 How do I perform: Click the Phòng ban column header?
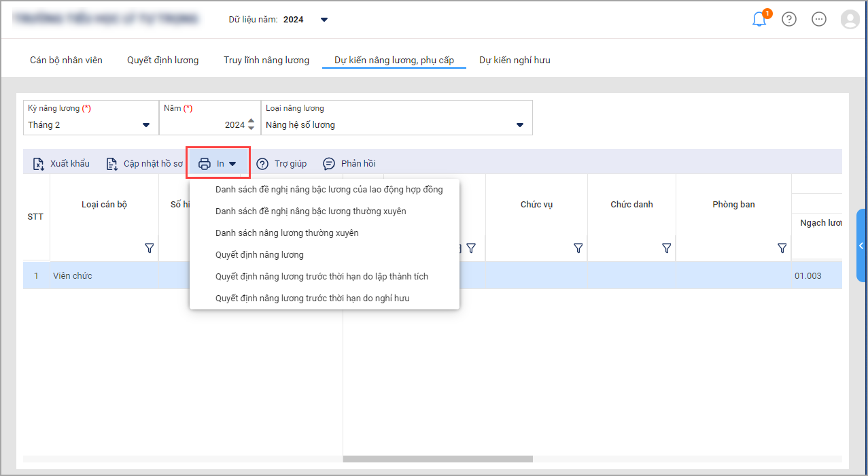tap(733, 204)
